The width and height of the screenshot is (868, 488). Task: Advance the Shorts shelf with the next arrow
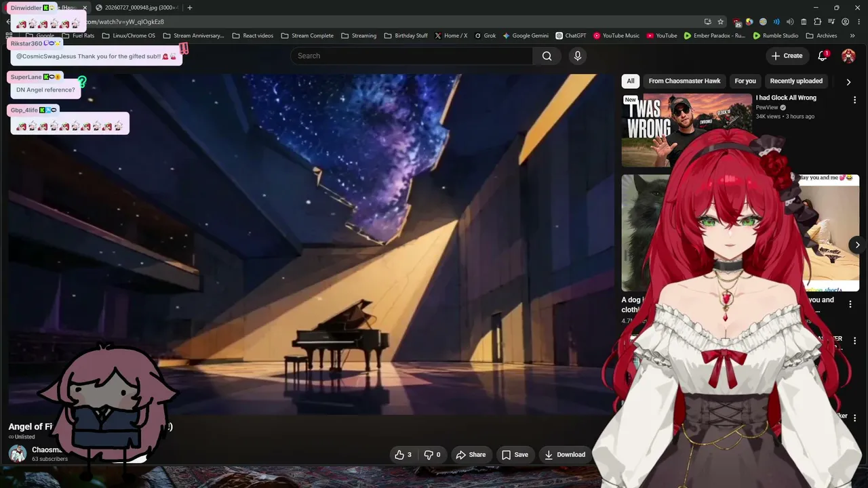coord(857,245)
